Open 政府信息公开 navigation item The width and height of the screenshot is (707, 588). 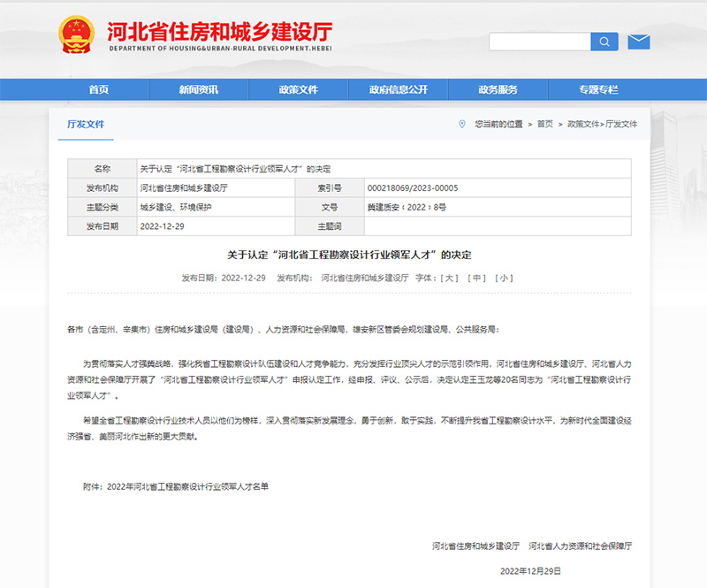tap(398, 90)
